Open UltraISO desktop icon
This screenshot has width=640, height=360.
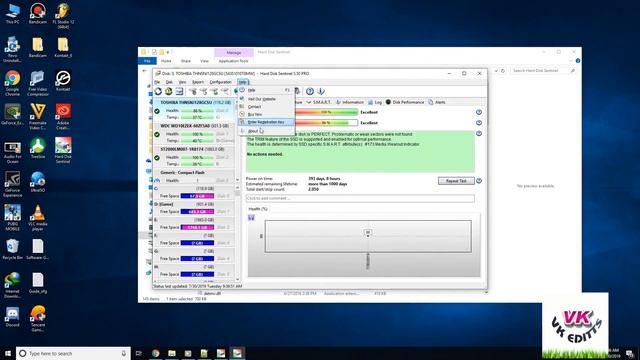(38, 182)
